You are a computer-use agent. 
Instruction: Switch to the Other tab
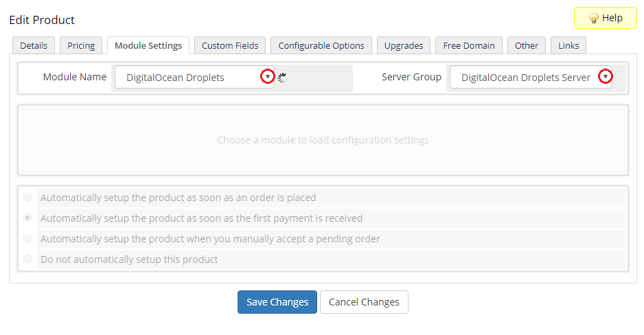(527, 45)
